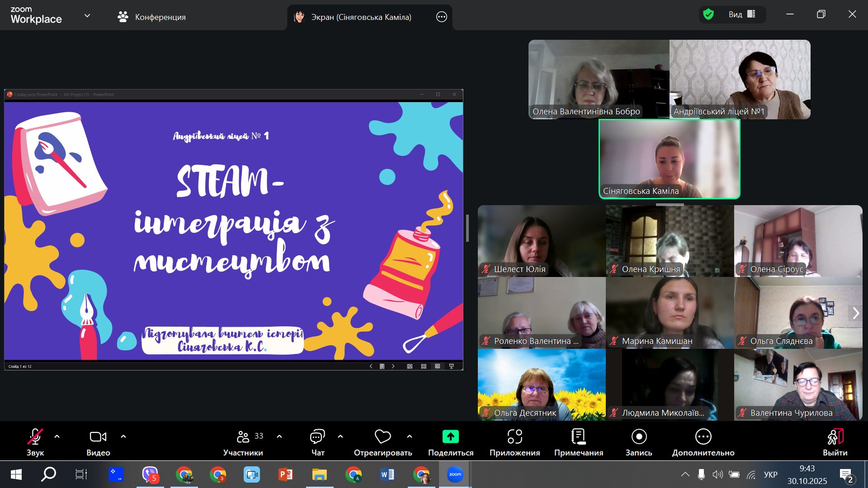Image resolution: width=868 pixels, height=488 pixels.
Task: Open screen share tab options menu
Action: 441,17
